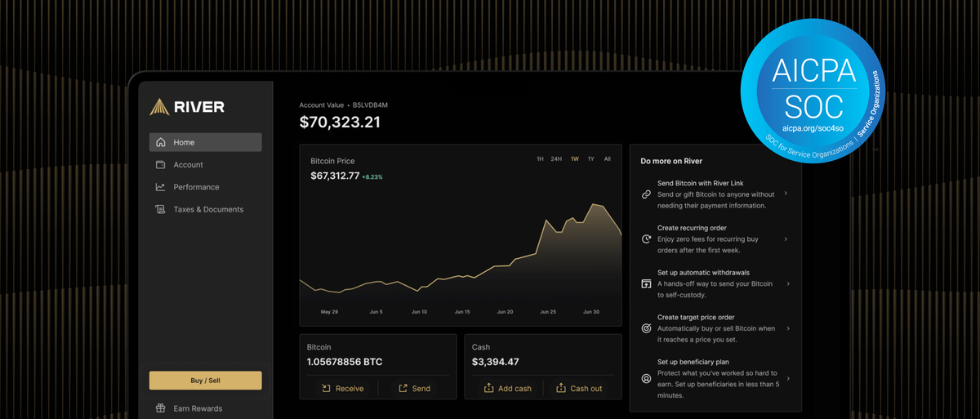
Task: Click the Add cash button
Action: point(507,388)
